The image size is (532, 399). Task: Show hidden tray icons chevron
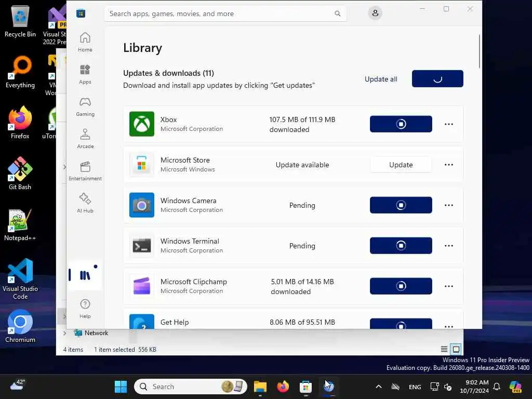click(379, 387)
